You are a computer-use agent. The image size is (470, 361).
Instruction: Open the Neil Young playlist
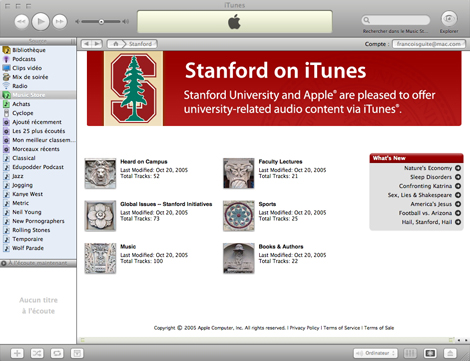(x=38, y=212)
